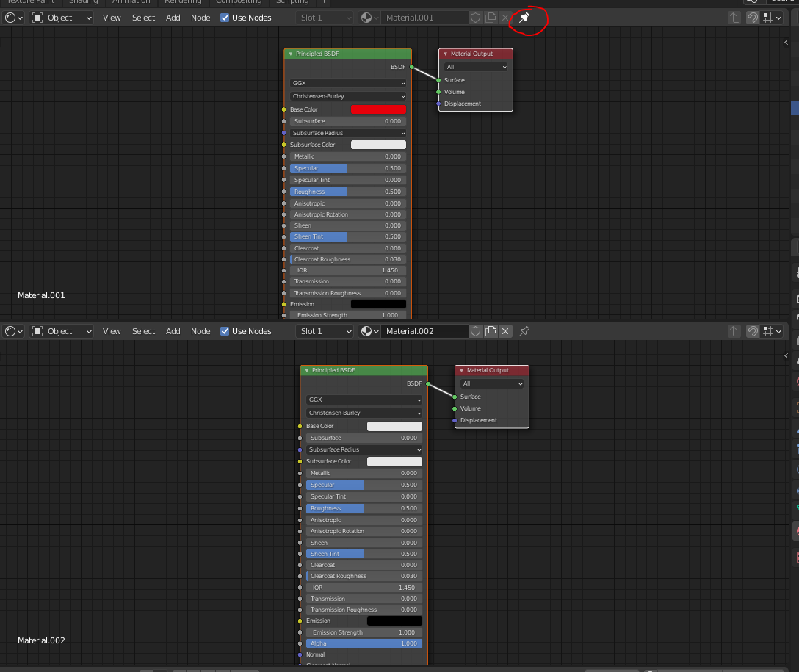Click Subsurface Color swatch in lower node
Image resolution: width=799 pixels, height=672 pixels.
[395, 461]
